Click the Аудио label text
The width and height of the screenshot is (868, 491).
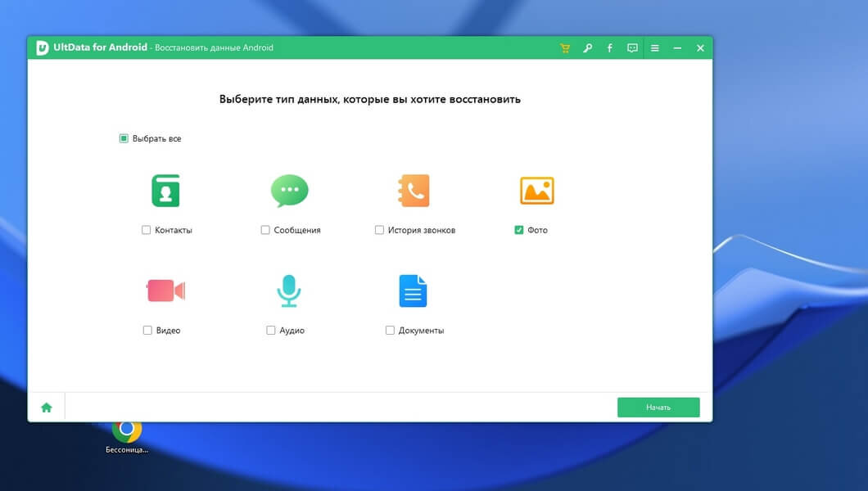click(x=292, y=331)
